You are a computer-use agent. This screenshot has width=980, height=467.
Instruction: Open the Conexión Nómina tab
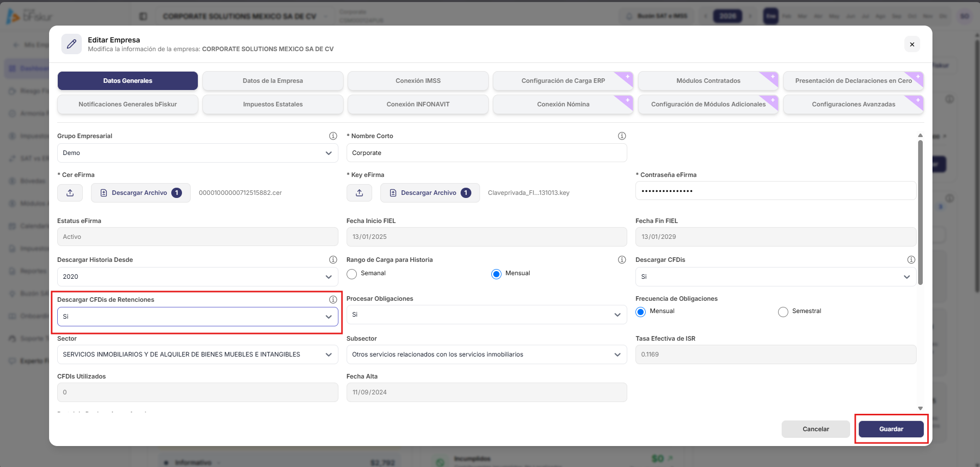coord(563,104)
